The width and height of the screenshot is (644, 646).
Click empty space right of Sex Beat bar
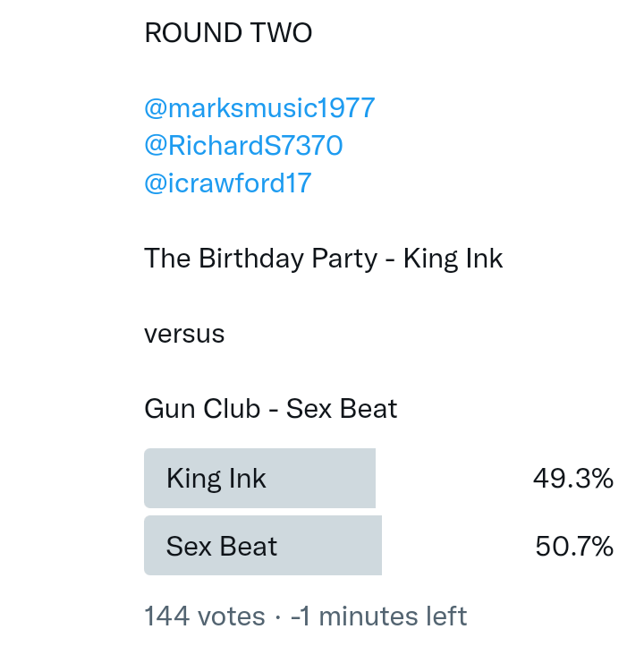click(x=456, y=546)
